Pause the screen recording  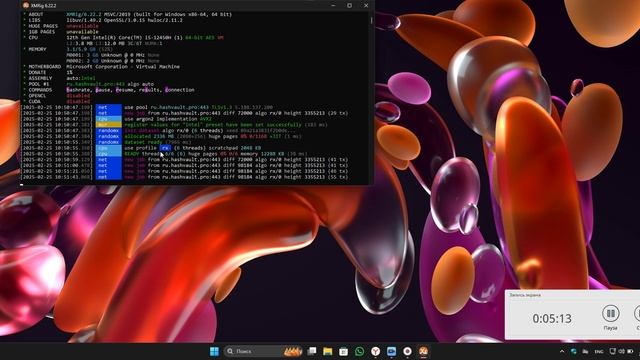610,313
